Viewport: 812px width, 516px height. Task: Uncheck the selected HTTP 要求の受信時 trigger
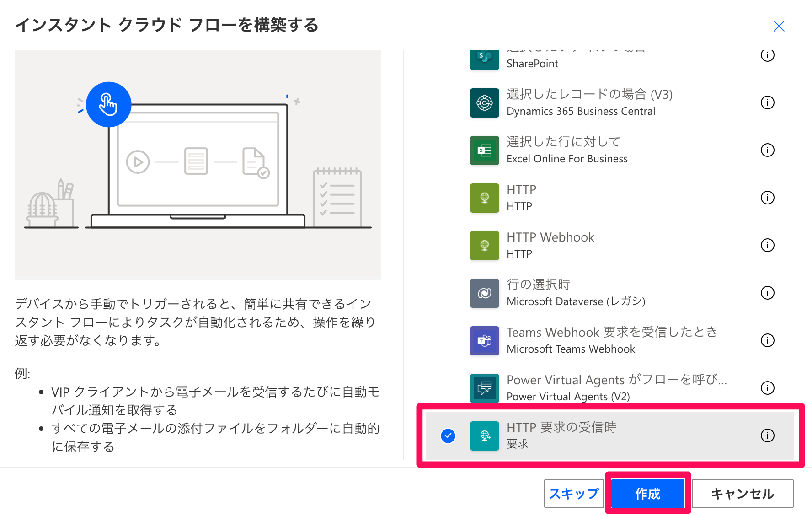[448, 436]
